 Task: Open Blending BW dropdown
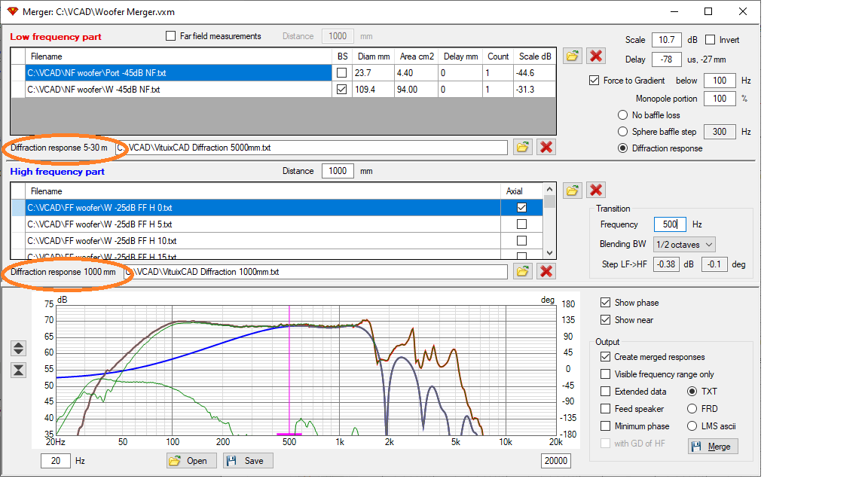(x=685, y=245)
